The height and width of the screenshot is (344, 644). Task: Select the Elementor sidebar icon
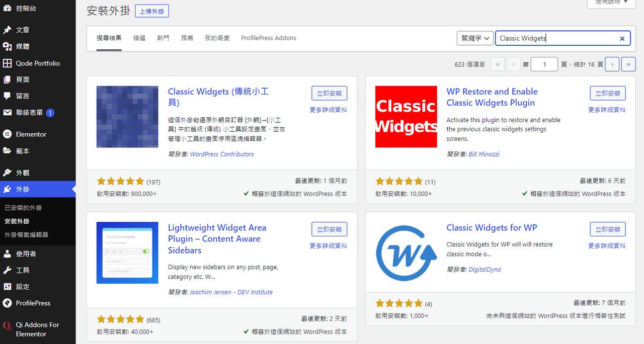click(x=9, y=134)
